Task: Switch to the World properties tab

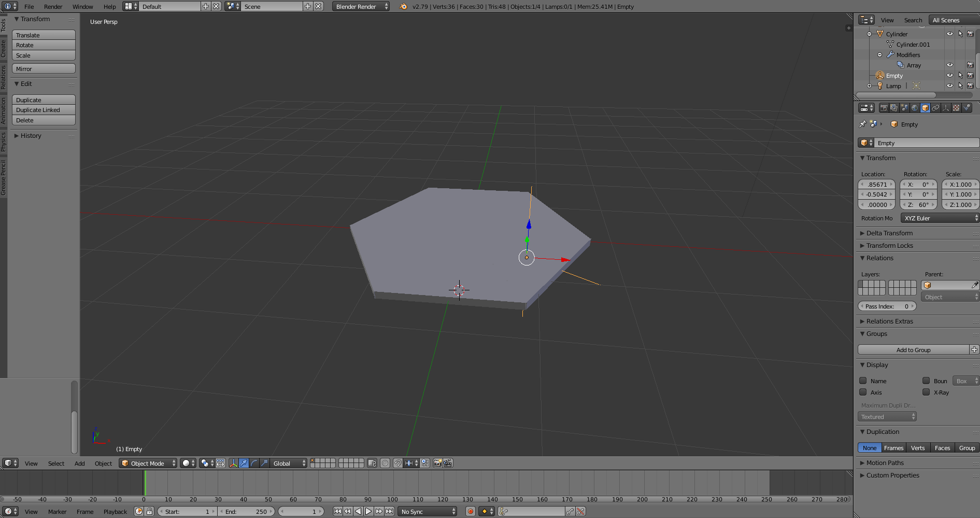Action: pyautogui.click(x=915, y=108)
